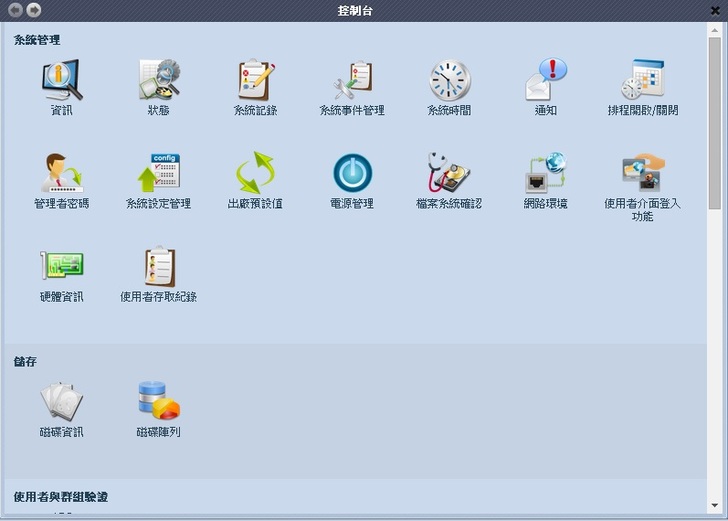Viewport: 728px width, 521px height.
Task: Close the 控制台 window
Action: tap(715, 11)
